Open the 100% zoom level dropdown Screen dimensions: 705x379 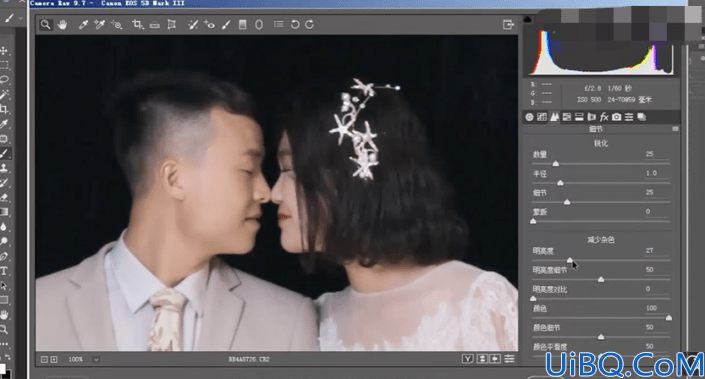point(96,360)
